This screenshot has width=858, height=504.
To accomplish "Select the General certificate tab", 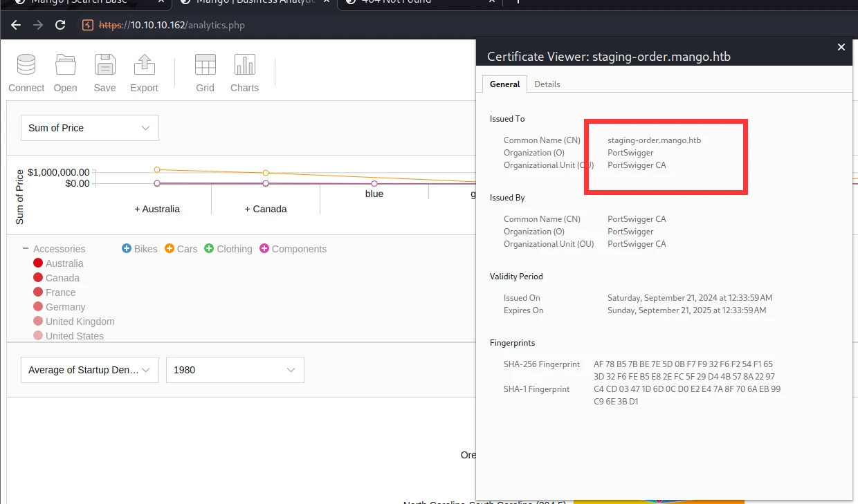I will [505, 84].
